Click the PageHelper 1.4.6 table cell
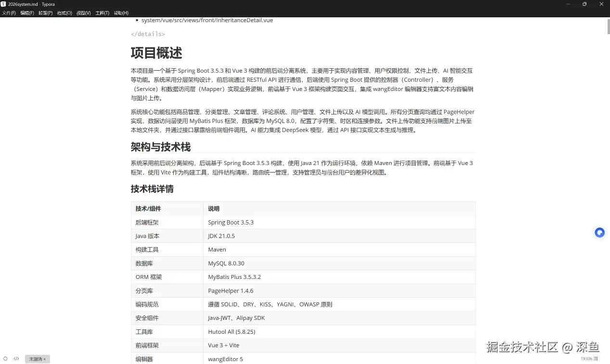The width and height of the screenshot is (610, 364). 339,291
